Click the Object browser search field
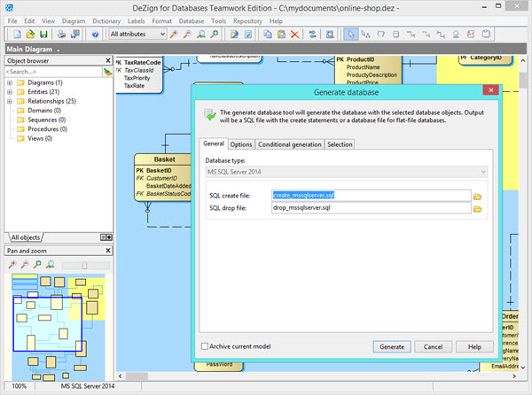The image size is (532, 395). pyautogui.click(x=53, y=72)
